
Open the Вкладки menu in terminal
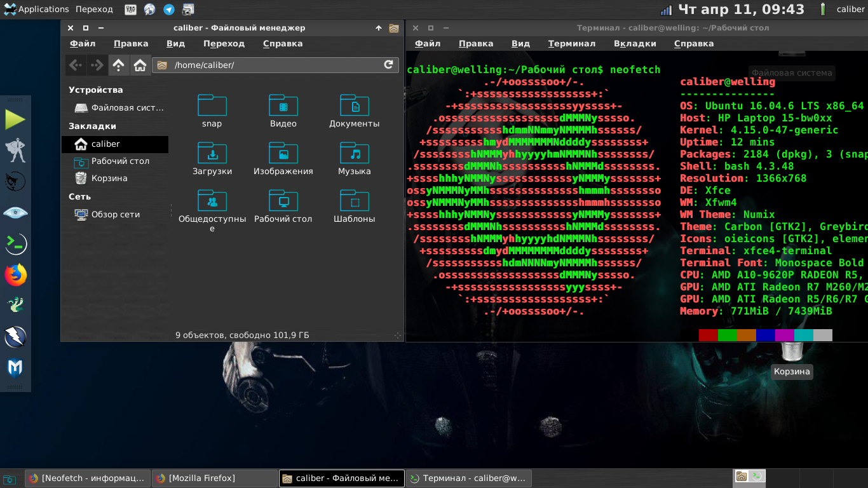pos(635,44)
